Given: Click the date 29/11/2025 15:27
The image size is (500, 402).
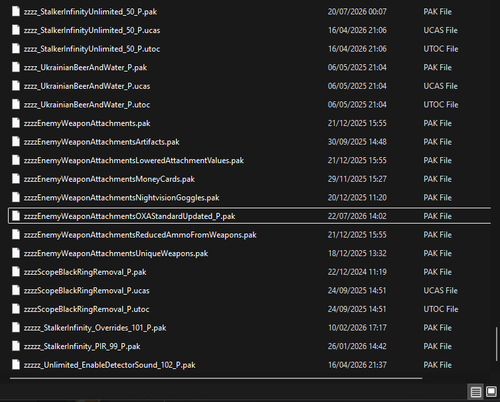Looking at the screenshot, I should pos(357,179).
